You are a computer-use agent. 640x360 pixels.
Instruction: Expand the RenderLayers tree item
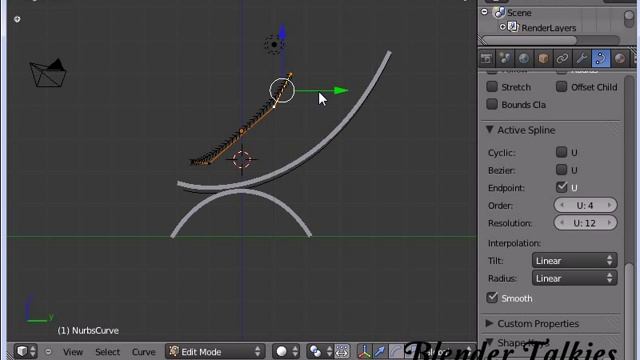502,27
